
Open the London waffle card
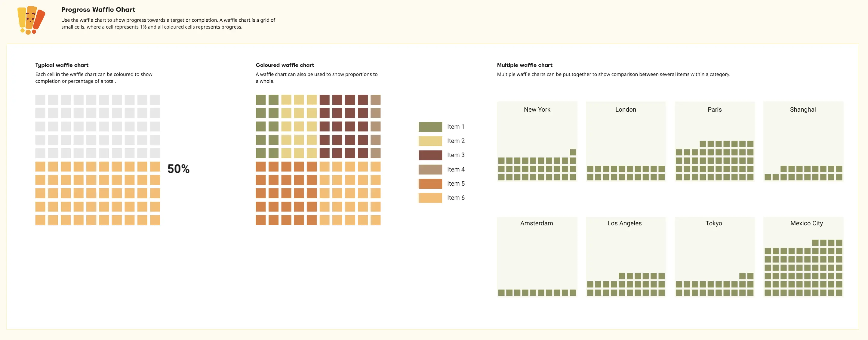[626, 141]
